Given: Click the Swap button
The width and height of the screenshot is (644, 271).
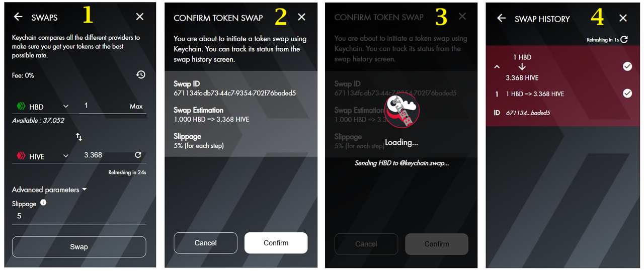Looking at the screenshot, I should coord(79,247).
